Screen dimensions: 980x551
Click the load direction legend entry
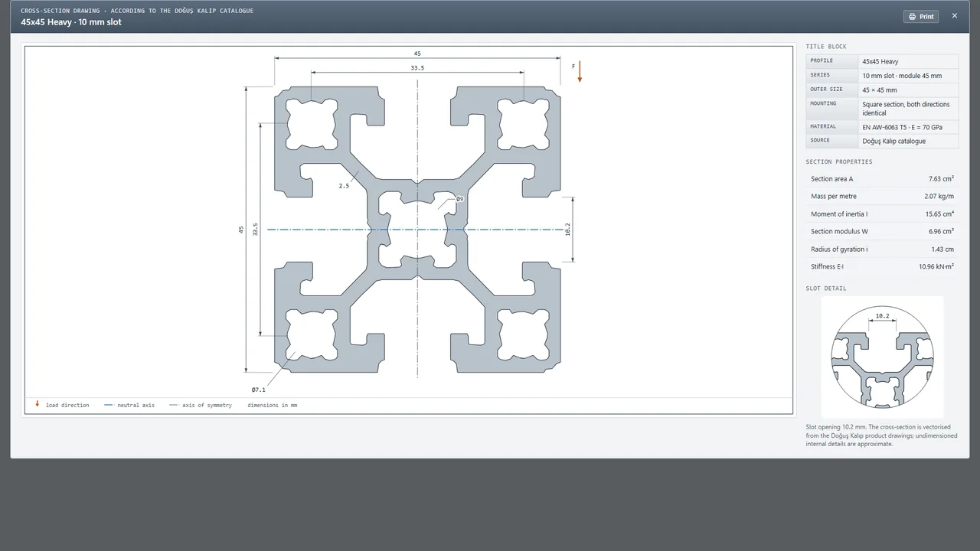tap(62, 405)
